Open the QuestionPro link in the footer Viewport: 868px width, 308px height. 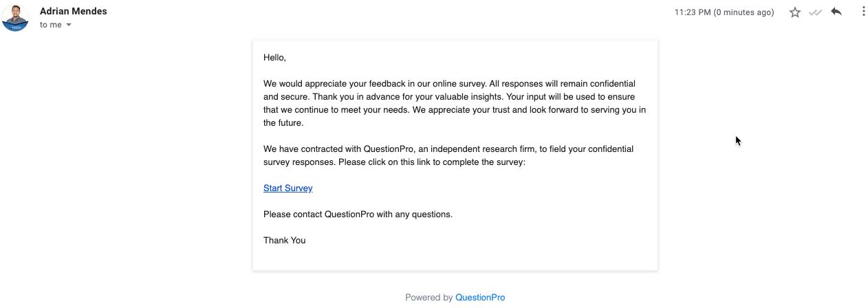tap(480, 298)
